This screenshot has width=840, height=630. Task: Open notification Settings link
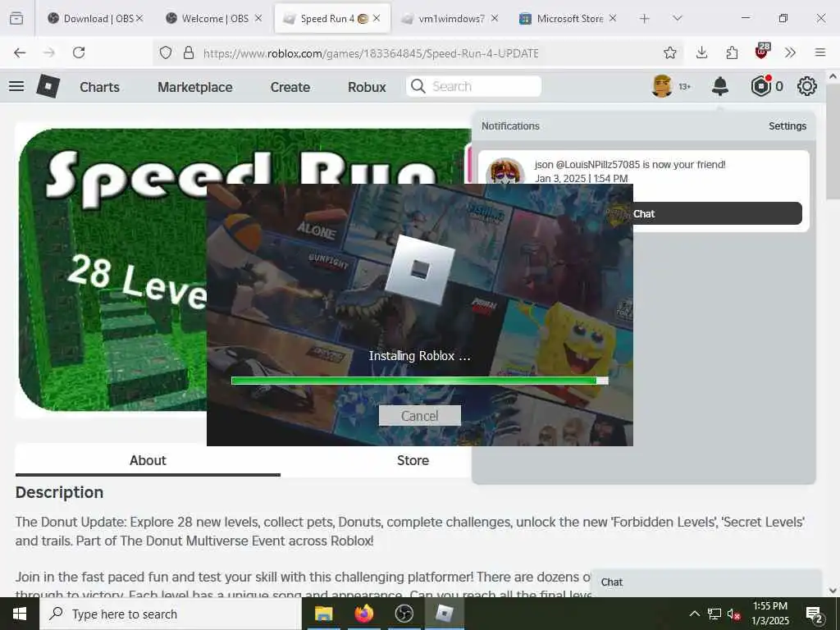coord(787,126)
